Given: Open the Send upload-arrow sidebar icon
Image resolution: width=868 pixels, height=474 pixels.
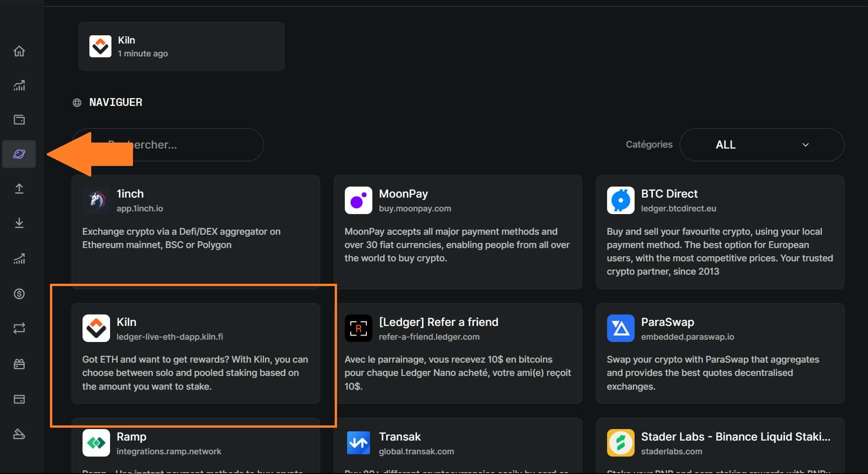Looking at the screenshot, I should click(19, 188).
